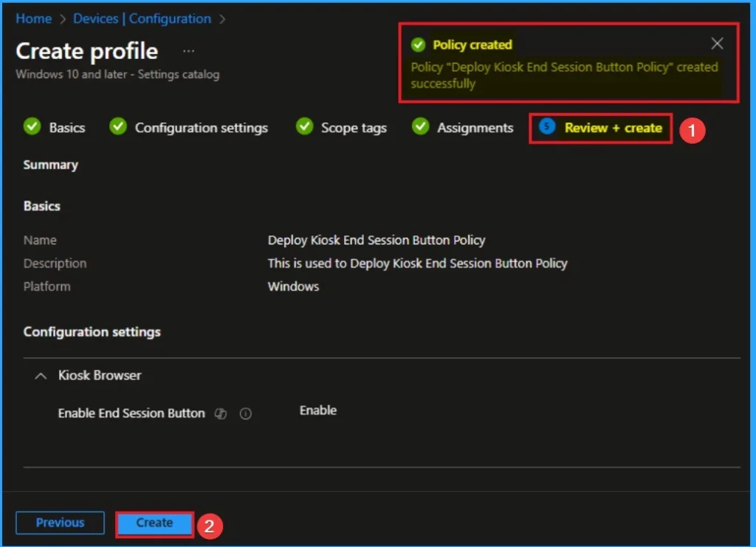This screenshot has width=756, height=547.
Task: Open the ellipsis menu beside Create profile
Action: (188, 51)
